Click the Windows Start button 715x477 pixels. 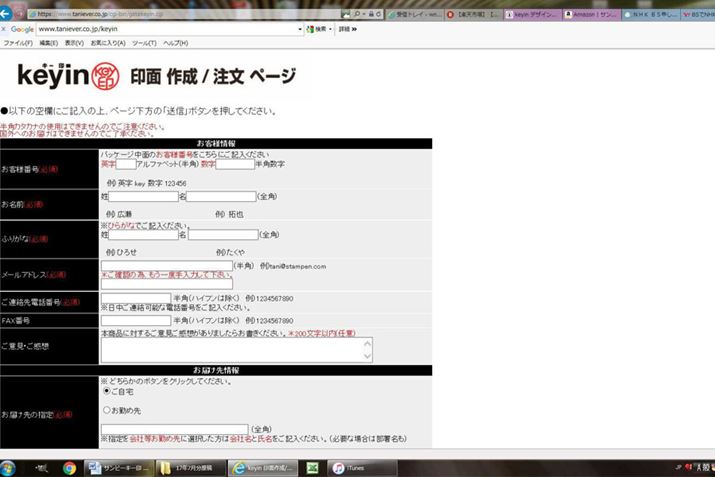(10, 467)
